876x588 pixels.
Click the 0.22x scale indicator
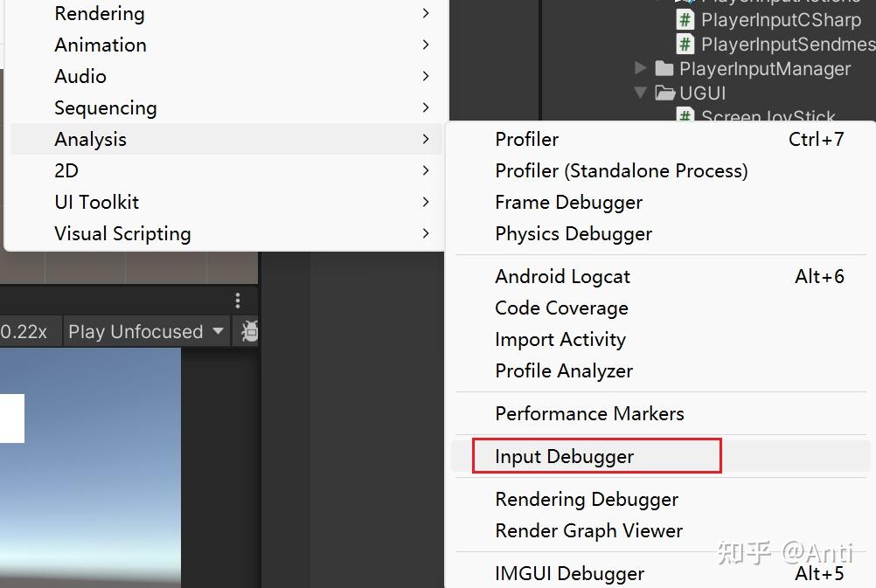[26, 331]
